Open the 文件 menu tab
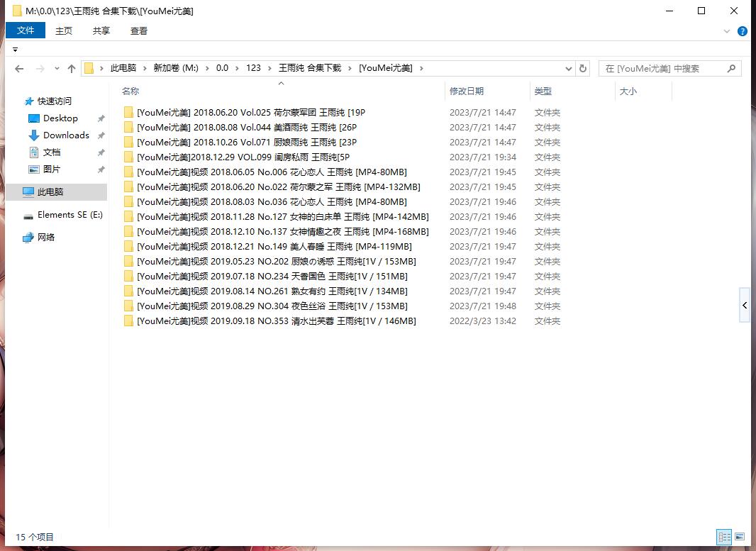Screen dimensions: 756x551 coord(26,30)
